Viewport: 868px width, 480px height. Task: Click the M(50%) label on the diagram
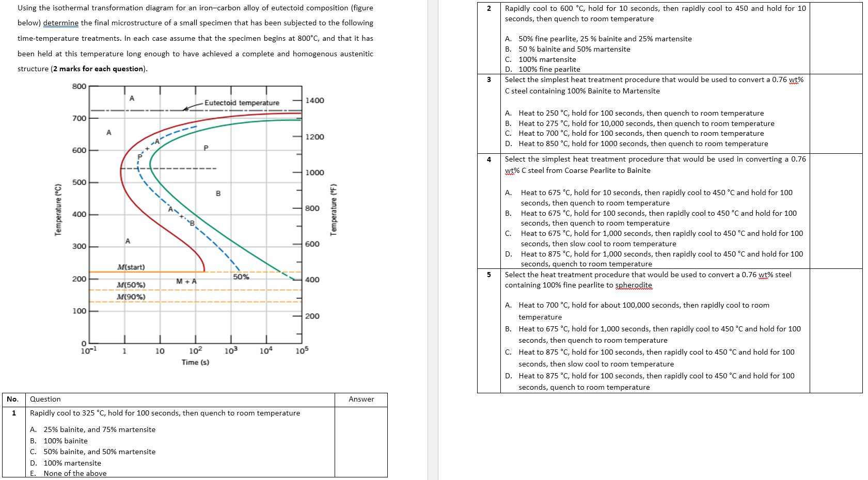[x=132, y=284]
